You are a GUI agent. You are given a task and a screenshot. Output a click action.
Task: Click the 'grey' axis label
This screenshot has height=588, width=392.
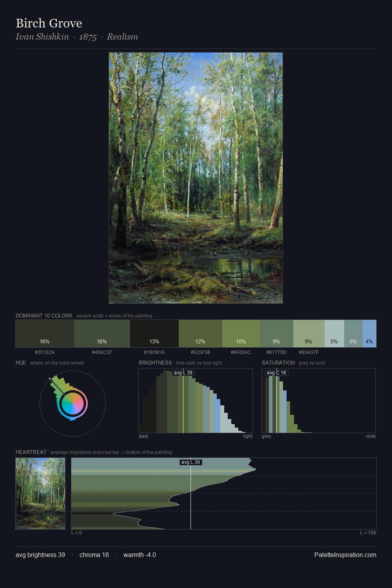pos(267,436)
